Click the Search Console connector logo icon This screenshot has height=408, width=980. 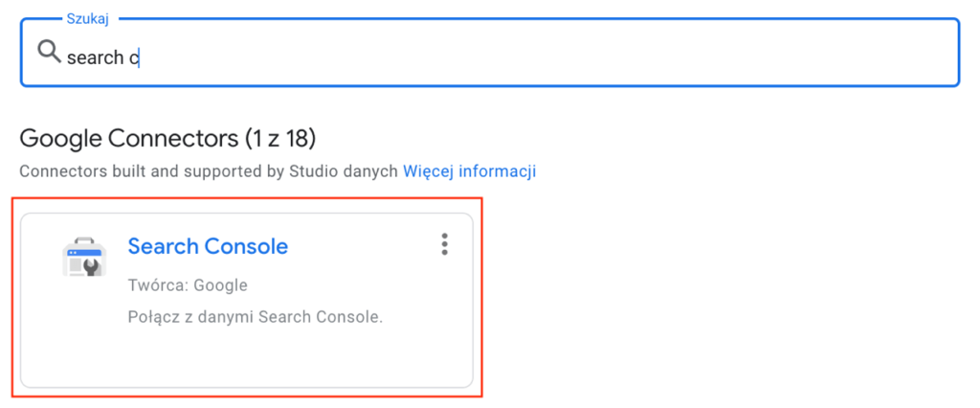point(84,257)
